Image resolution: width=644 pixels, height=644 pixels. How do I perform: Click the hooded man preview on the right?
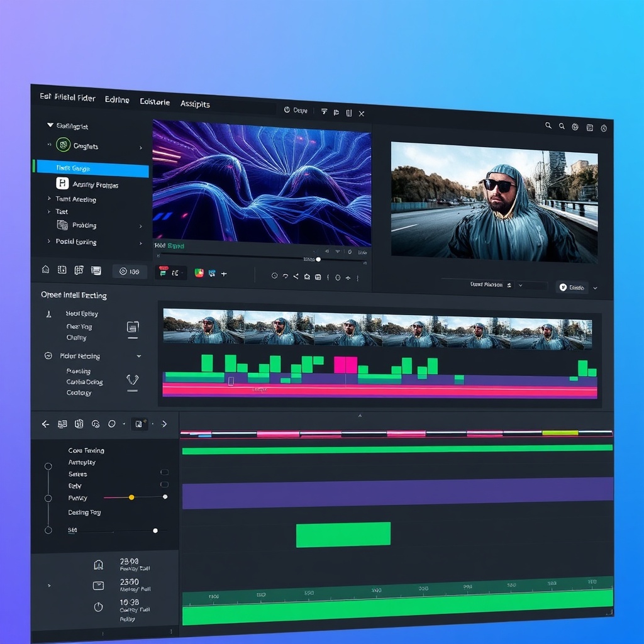coord(494,202)
